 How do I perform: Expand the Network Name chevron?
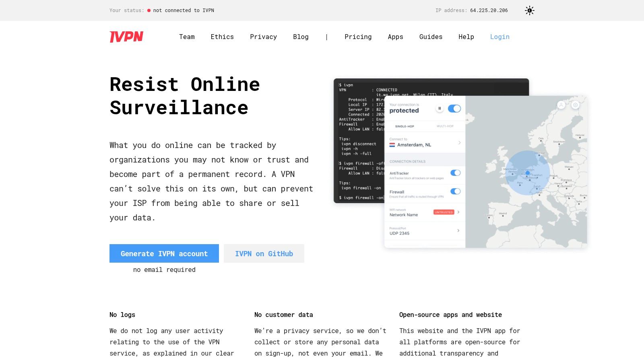(x=458, y=212)
